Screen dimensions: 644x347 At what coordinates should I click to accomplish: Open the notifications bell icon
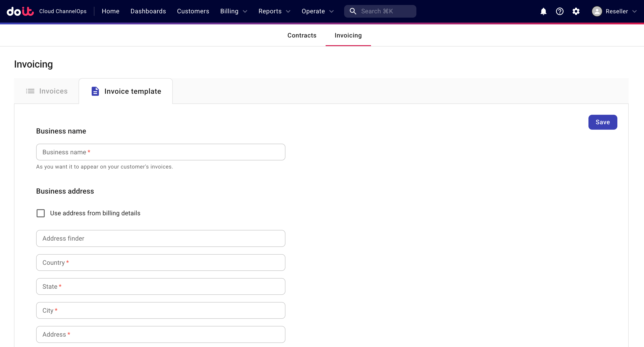point(543,11)
